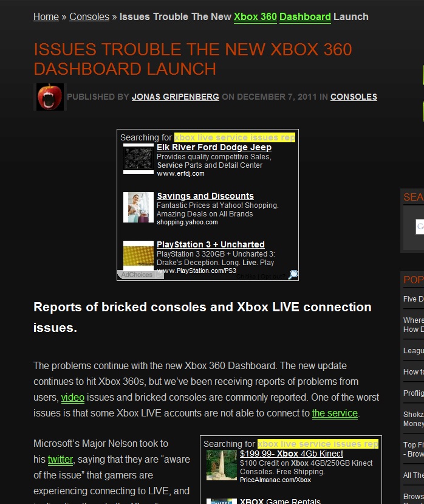Click the AdChoices badge in the ad
The height and width of the screenshot is (504, 424).
pos(137,275)
